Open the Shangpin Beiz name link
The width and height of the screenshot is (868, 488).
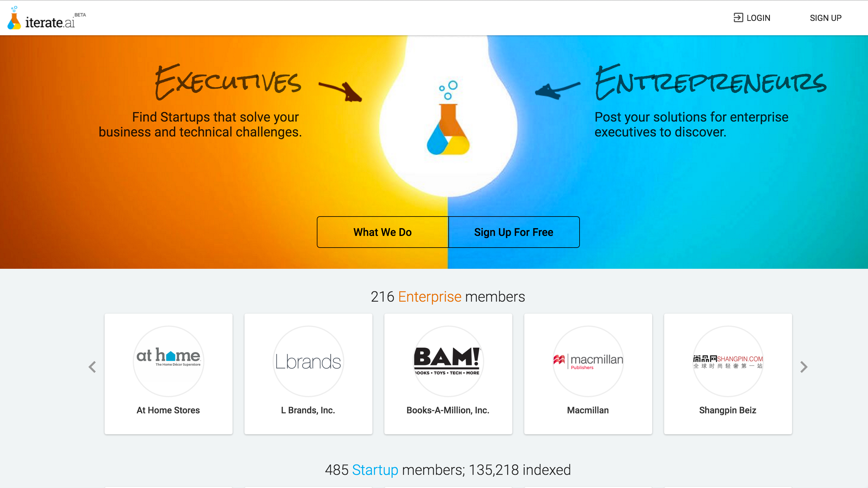pyautogui.click(x=728, y=410)
